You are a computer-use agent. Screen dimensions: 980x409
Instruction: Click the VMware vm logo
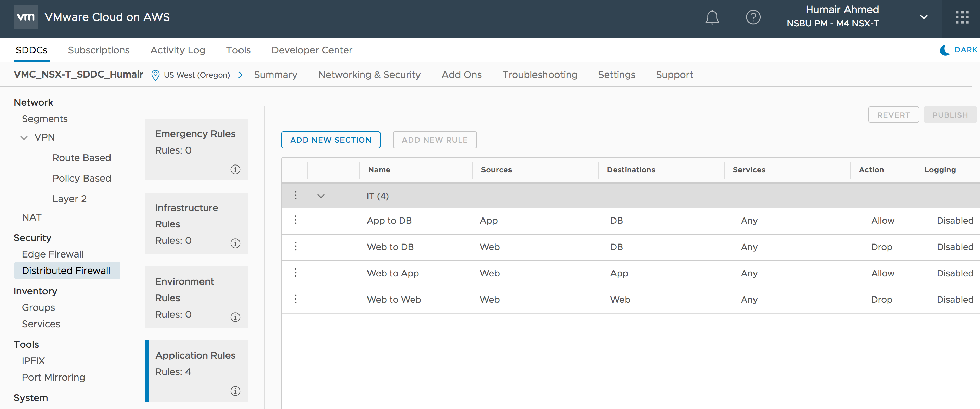26,17
